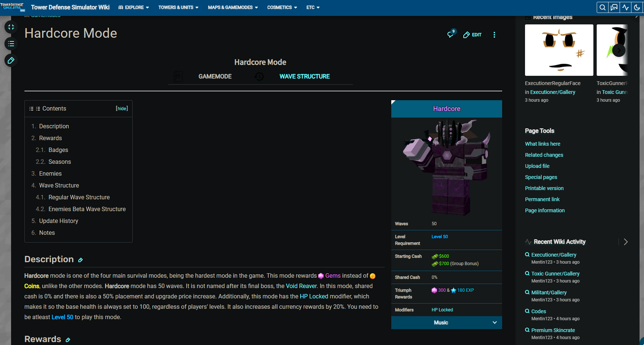Open the Gems link in description
This screenshot has height=345, width=644.
[x=333, y=275]
